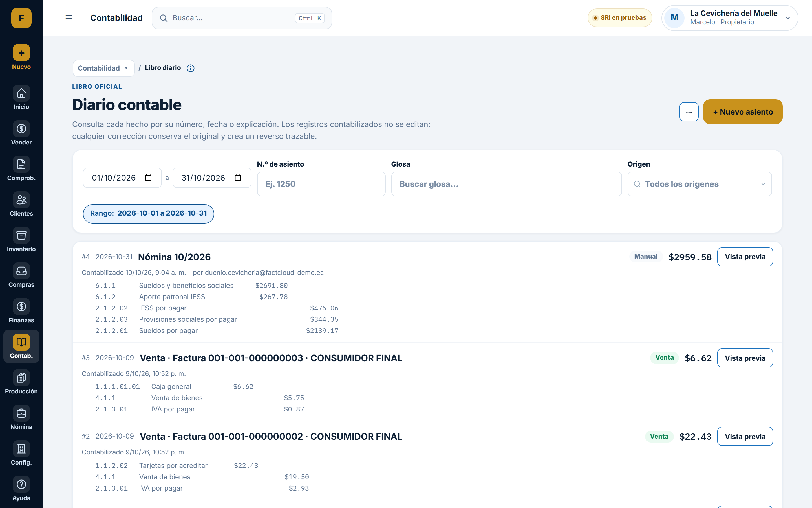Click the $2959.58 total amount
Viewport: 812px width, 508px height.
[690, 257]
